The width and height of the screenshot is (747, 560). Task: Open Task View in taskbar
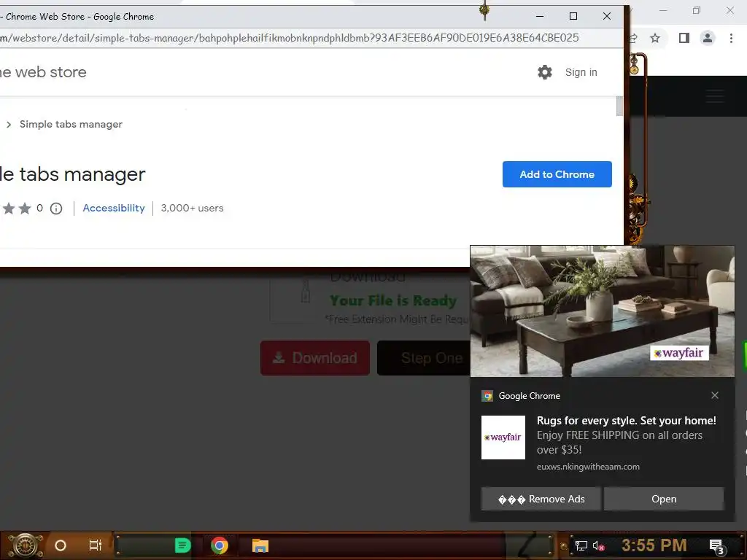tap(96, 545)
